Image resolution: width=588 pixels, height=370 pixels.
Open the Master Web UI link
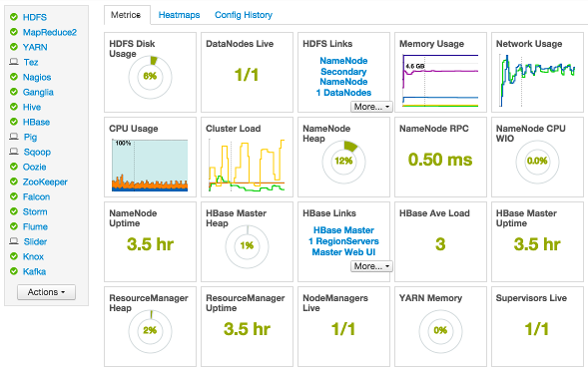343,252
